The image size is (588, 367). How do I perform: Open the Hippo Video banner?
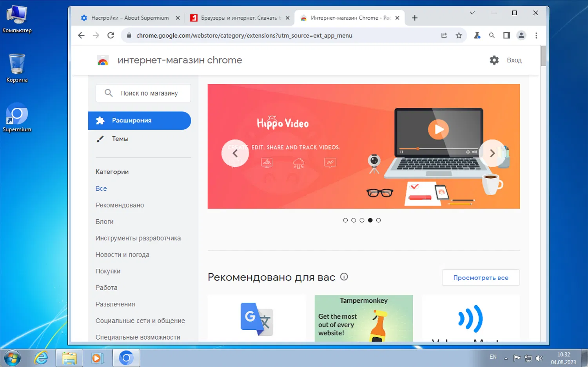point(364,146)
